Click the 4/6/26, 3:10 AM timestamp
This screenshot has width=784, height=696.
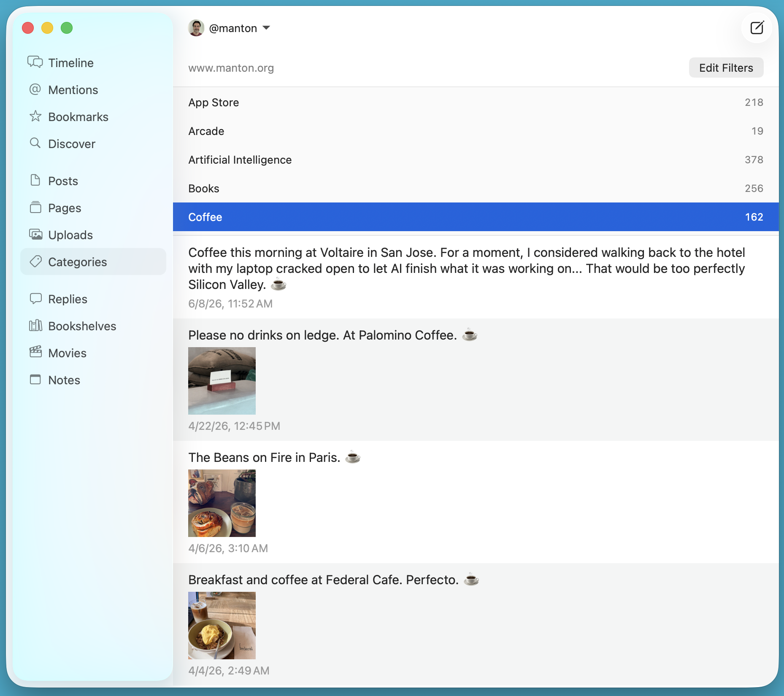pyautogui.click(x=228, y=548)
